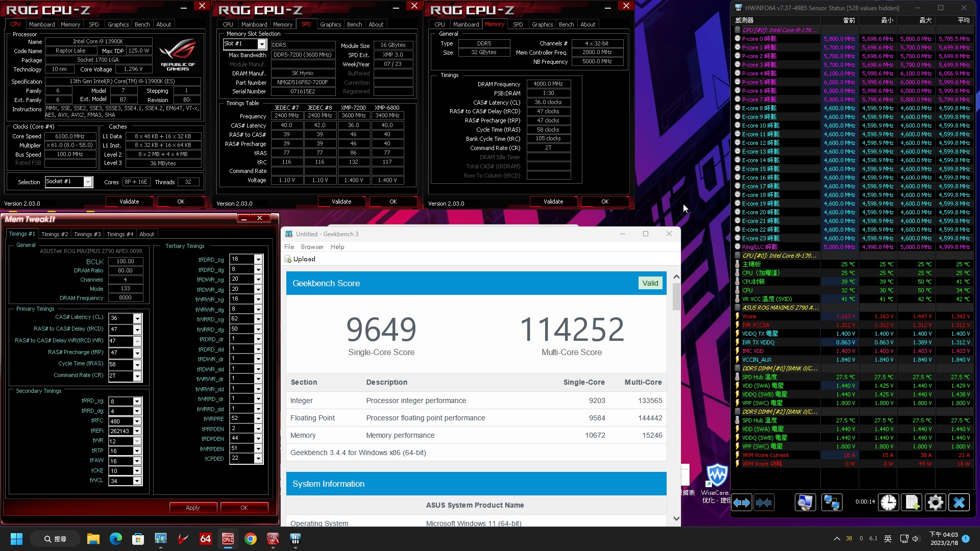
Task: Start logging with HWiNFO sheet-plus icon
Action: click(912, 503)
